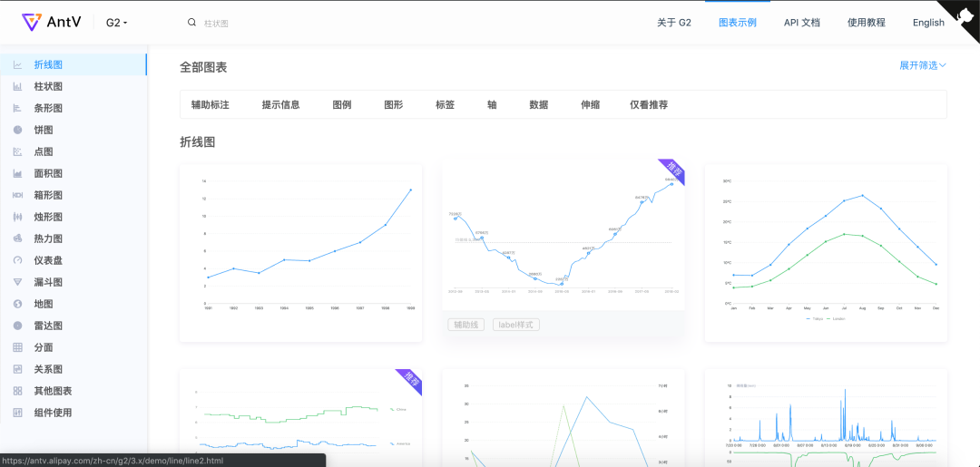Select the 折线图 sidebar icon

pos(17,65)
